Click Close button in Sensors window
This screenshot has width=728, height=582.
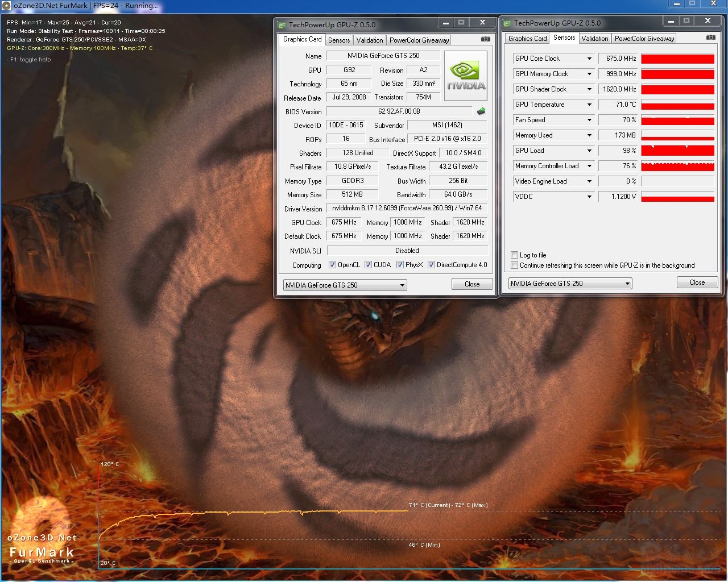click(x=697, y=282)
